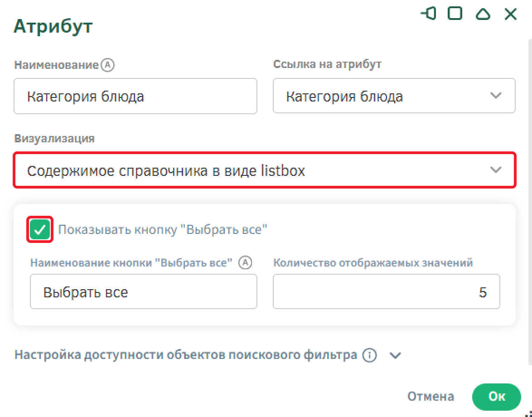Click the Выбрать все button name field
The height and width of the screenshot is (417, 532).
click(x=143, y=292)
